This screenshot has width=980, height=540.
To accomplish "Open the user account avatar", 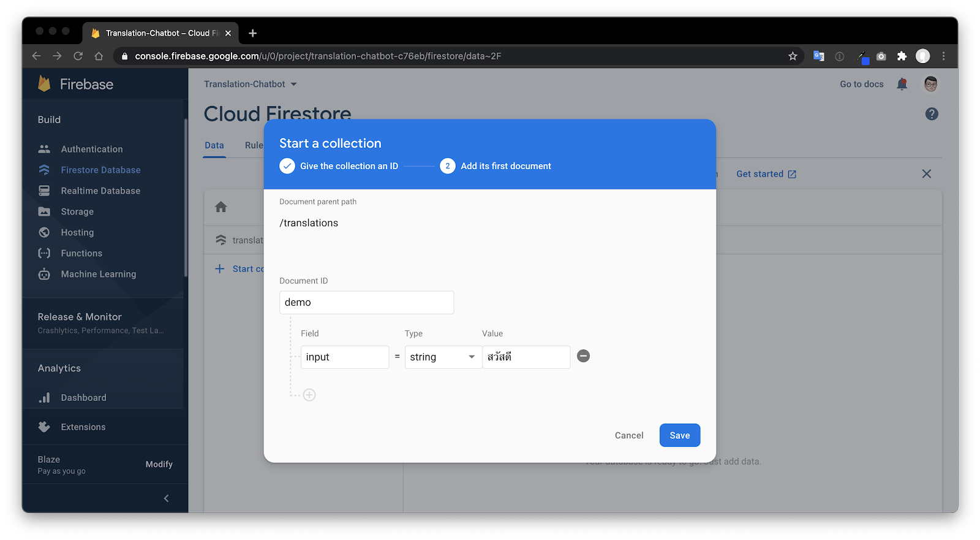I will tap(931, 84).
